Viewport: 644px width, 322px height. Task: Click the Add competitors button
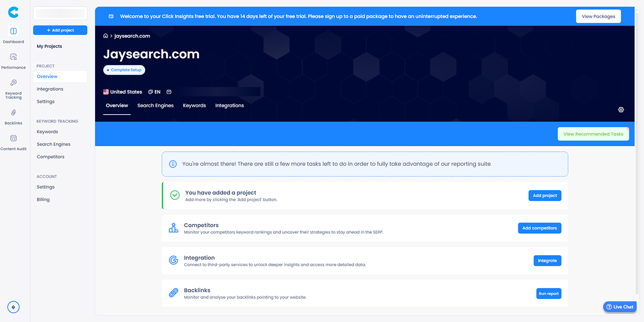click(539, 228)
